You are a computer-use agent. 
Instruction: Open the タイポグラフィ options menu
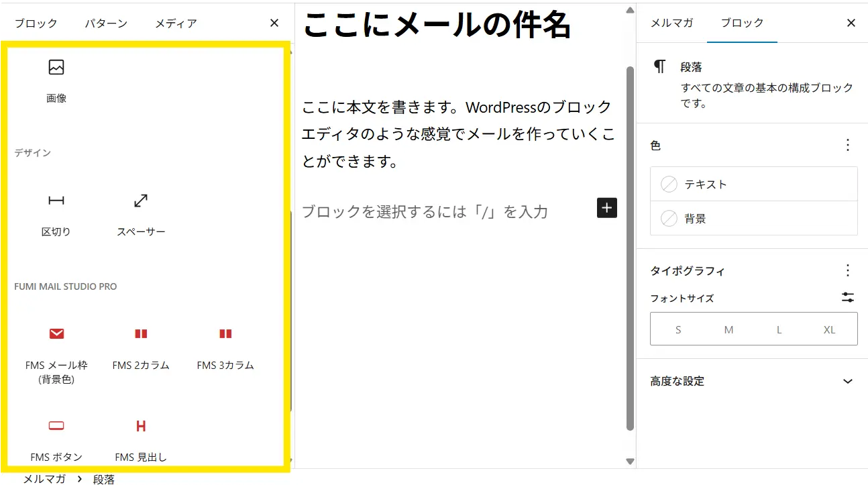tap(848, 270)
